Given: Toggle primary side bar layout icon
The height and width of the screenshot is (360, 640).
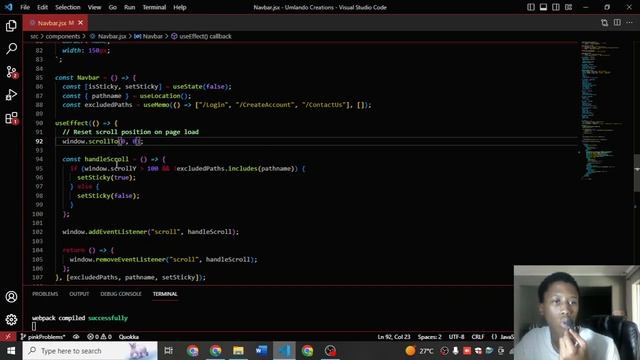Looking at the screenshot, I should pos(531,7).
